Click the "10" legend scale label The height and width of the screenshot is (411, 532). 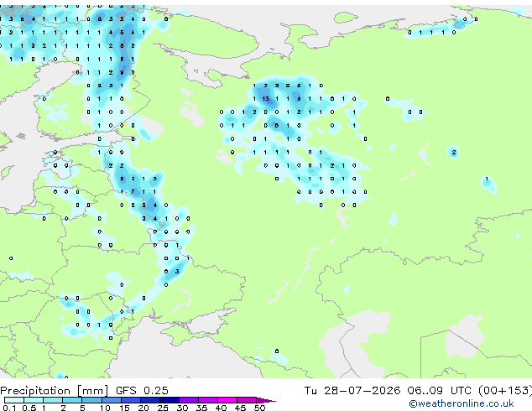click(105, 408)
